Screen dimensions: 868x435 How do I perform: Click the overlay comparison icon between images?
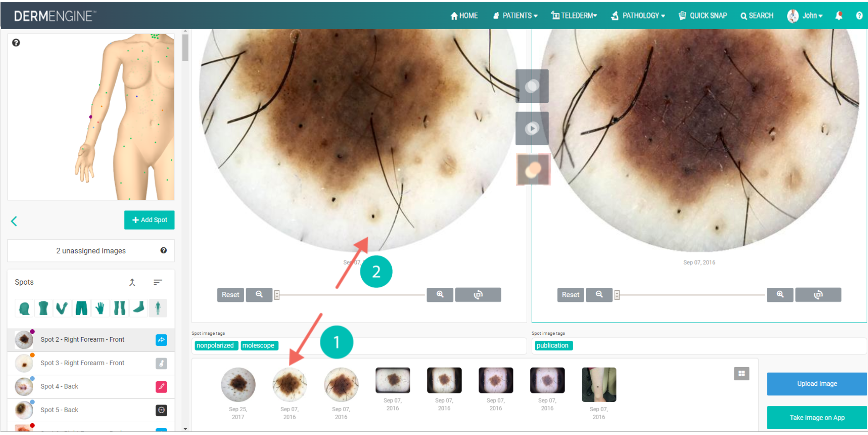(x=532, y=86)
